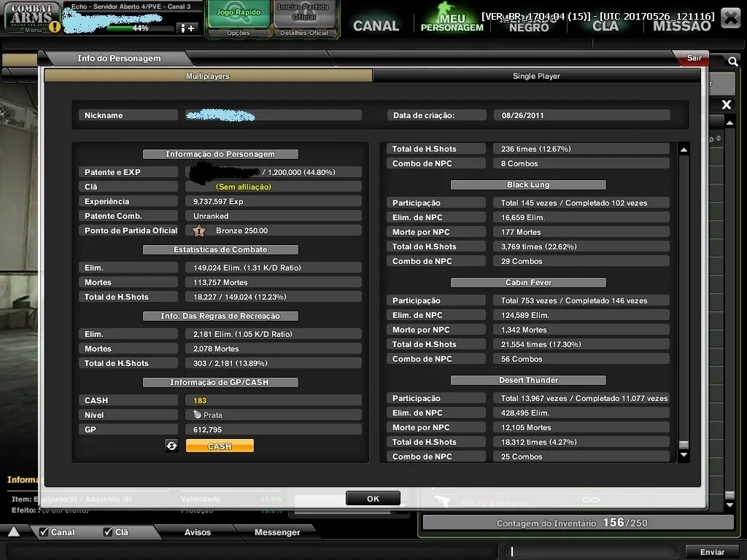Click the red Sair button

(693, 58)
